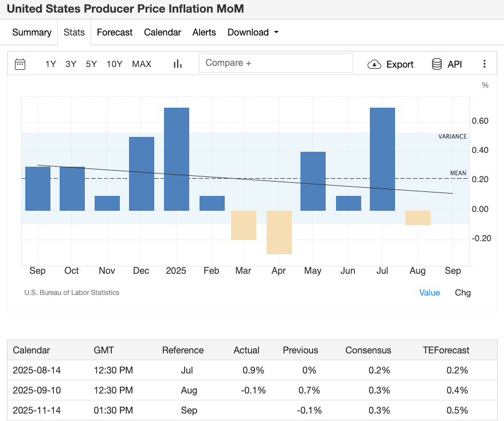Toggle chart to Value view

coord(429,293)
